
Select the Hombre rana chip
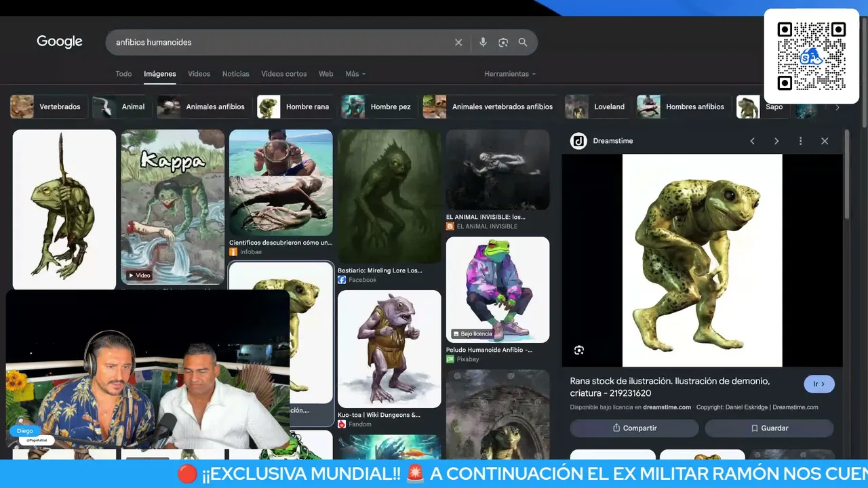[x=296, y=106]
